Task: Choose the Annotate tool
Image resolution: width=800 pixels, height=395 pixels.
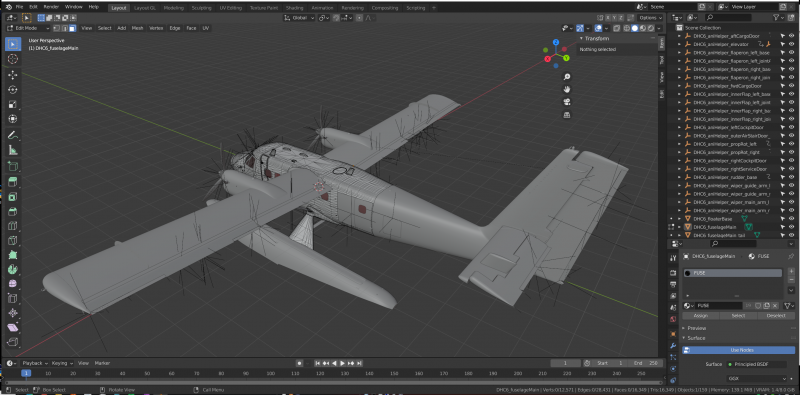Action: pyautogui.click(x=13, y=135)
